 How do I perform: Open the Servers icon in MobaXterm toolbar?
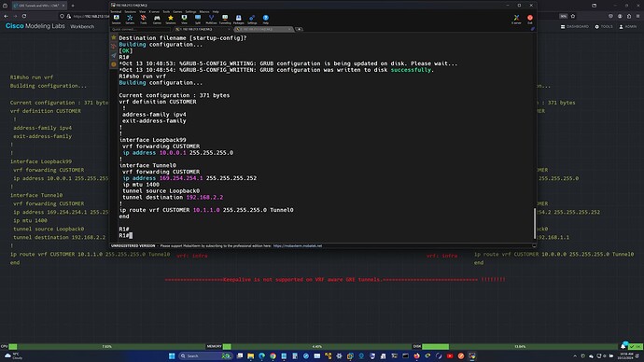tap(130, 20)
